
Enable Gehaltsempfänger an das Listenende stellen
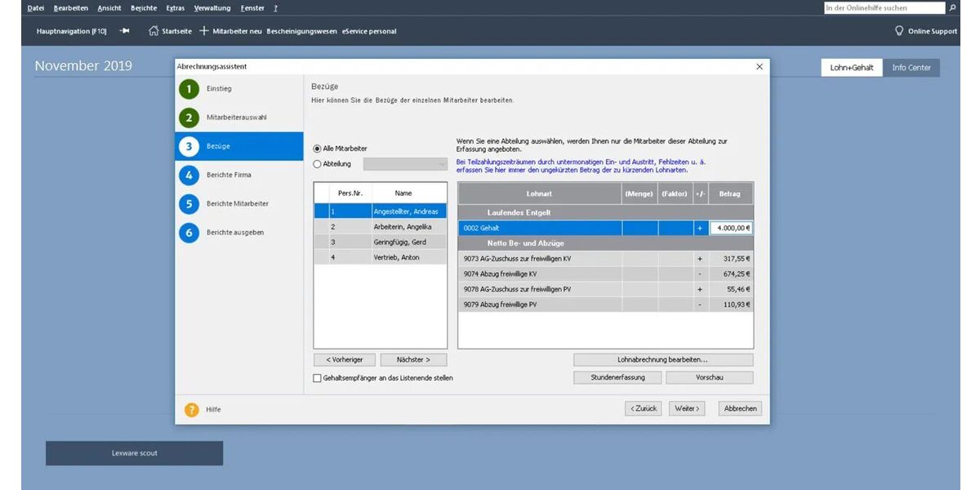click(318, 378)
